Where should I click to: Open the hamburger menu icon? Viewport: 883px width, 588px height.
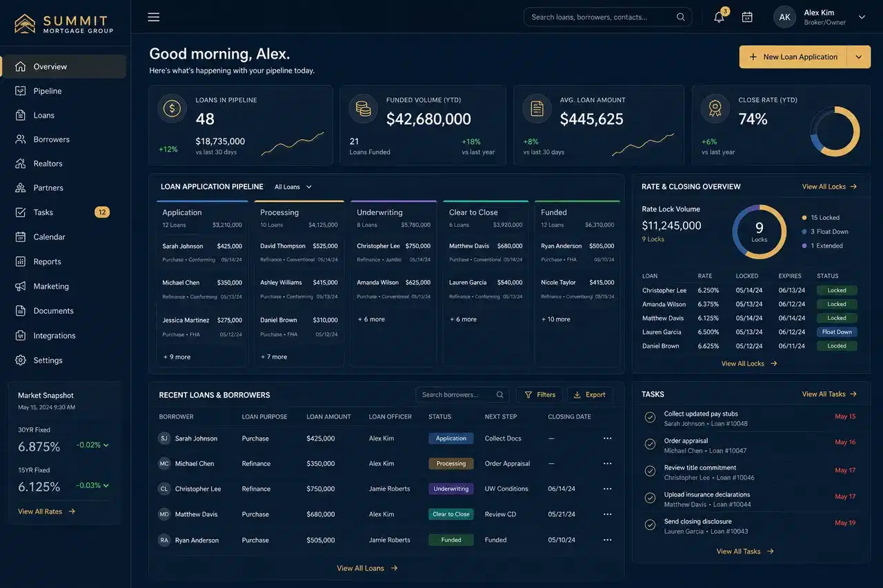click(153, 17)
